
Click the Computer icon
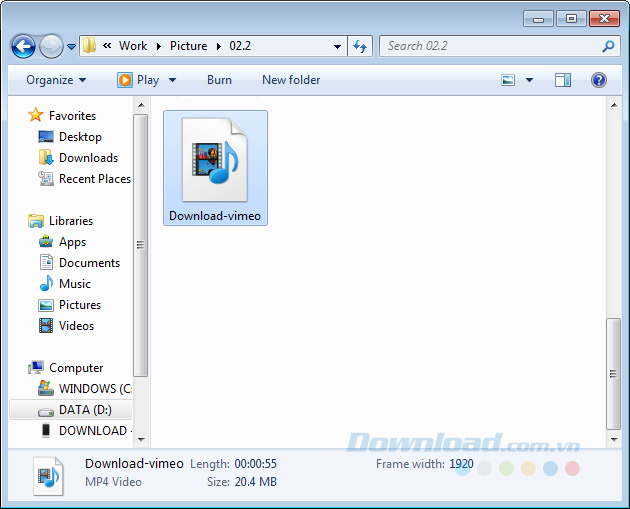click(36, 367)
